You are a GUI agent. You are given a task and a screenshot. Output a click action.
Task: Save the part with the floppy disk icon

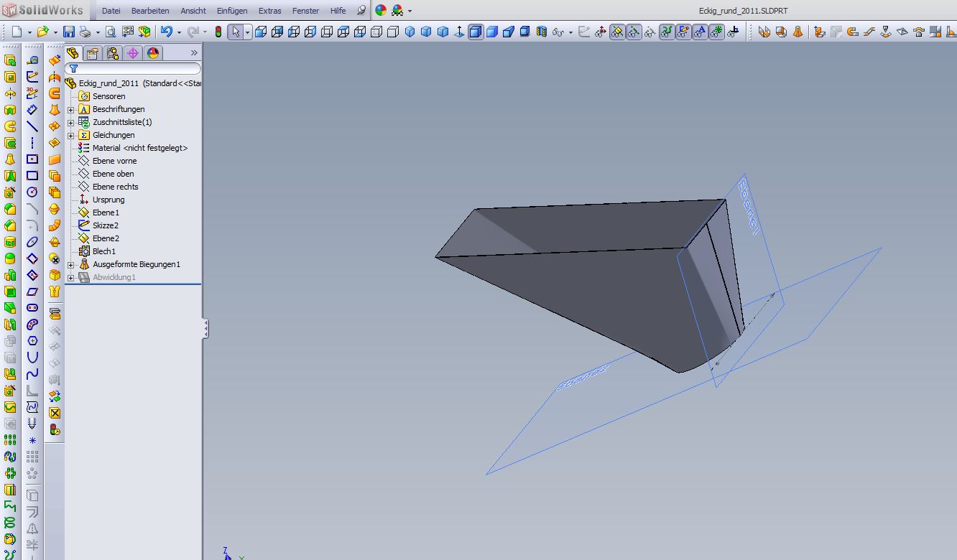click(69, 32)
